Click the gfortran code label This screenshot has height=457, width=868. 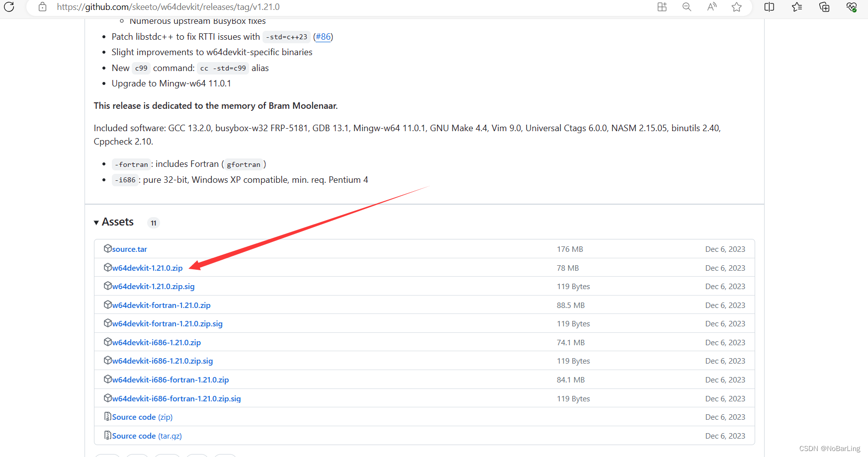pyautogui.click(x=244, y=164)
